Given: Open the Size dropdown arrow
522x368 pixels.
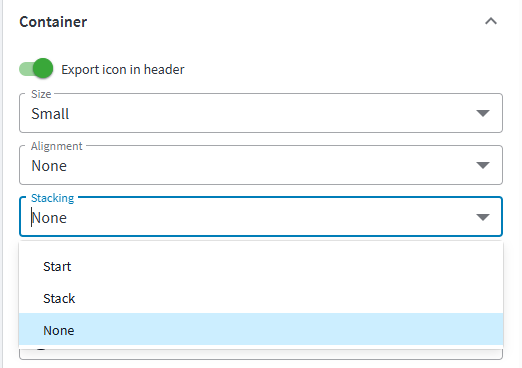Looking at the screenshot, I should click(483, 113).
